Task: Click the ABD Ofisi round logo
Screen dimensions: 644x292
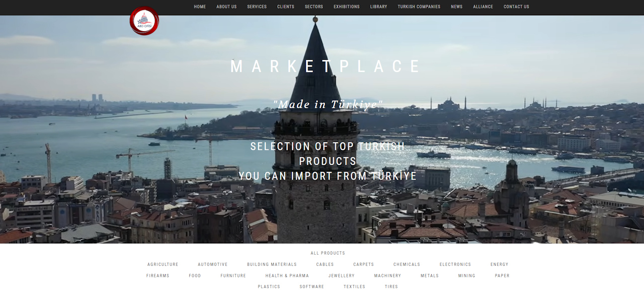Action: (144, 21)
